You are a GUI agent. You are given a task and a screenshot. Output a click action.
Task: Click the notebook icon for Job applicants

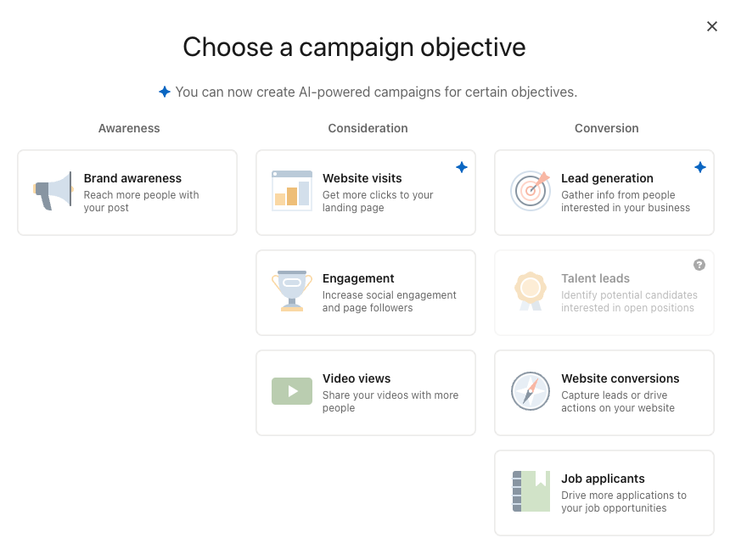531,491
